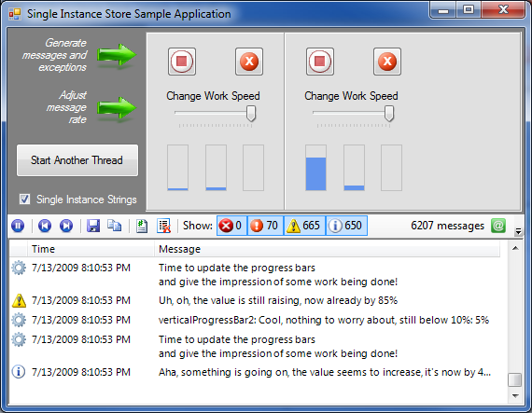
Task: Stop the first thread with stop button
Action: [x=182, y=62]
